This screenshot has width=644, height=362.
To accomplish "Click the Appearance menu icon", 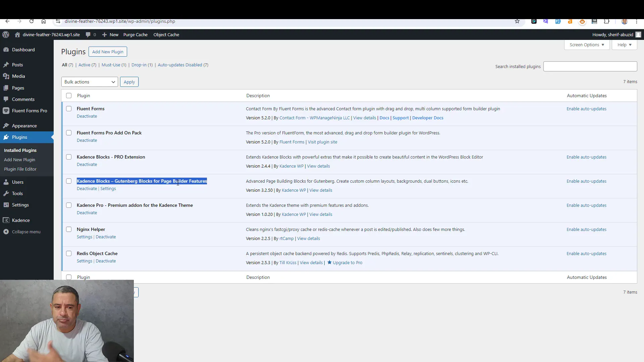I will [x=7, y=126].
